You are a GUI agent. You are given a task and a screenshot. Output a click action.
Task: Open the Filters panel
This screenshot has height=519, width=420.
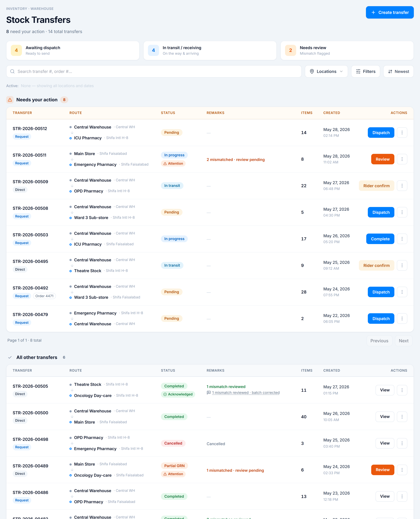365,71
